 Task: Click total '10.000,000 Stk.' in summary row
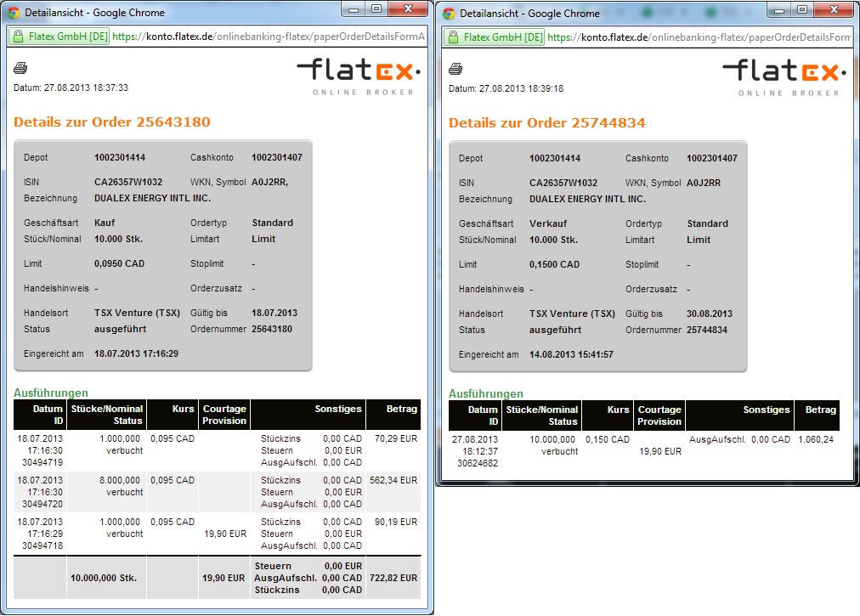pyautogui.click(x=104, y=578)
